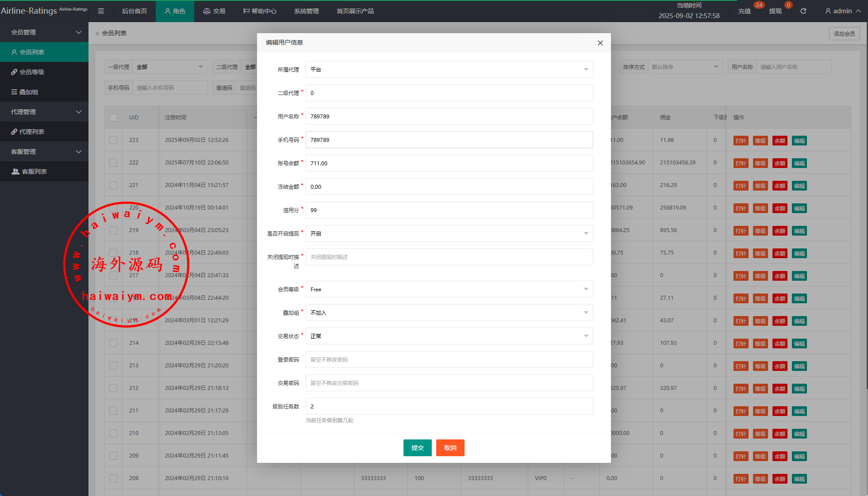The image size is (868, 496).
Task: Open the 叠加组 sidebar item
Action: (x=28, y=92)
